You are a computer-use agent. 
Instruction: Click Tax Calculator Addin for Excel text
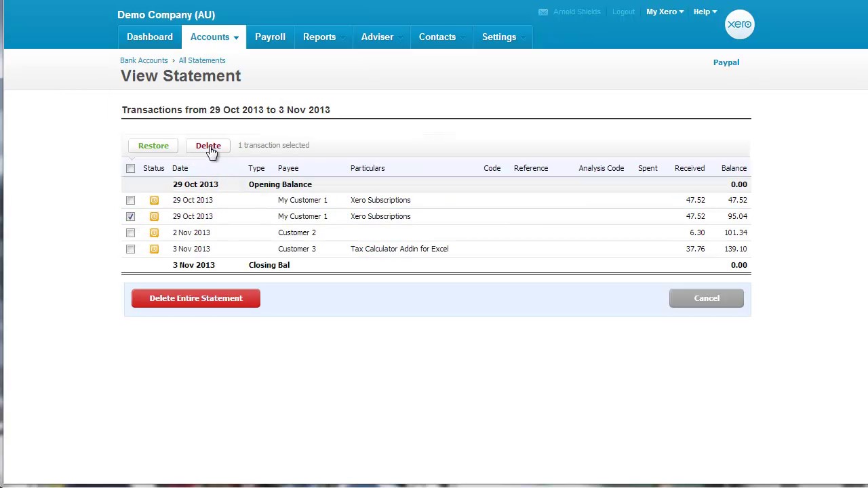click(x=399, y=249)
